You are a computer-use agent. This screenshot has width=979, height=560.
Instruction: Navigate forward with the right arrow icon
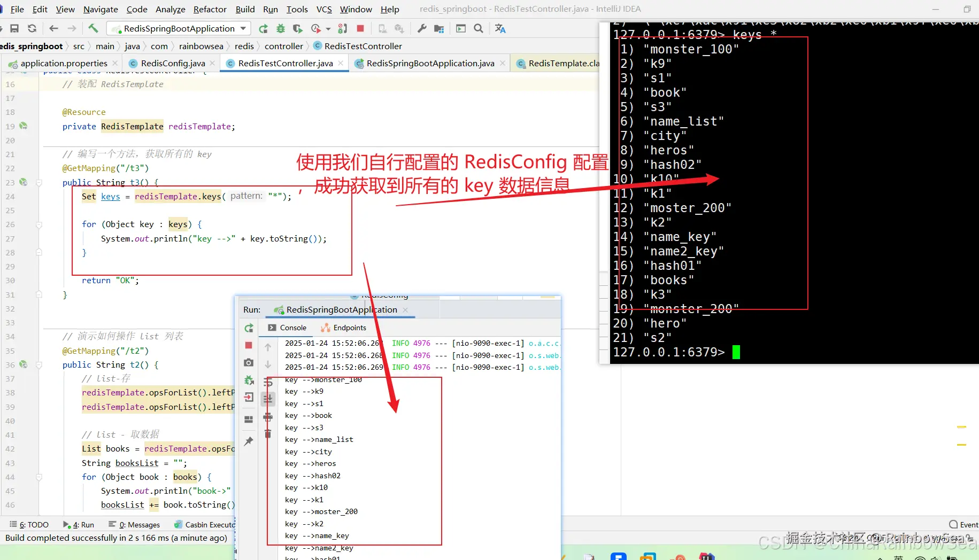(72, 28)
